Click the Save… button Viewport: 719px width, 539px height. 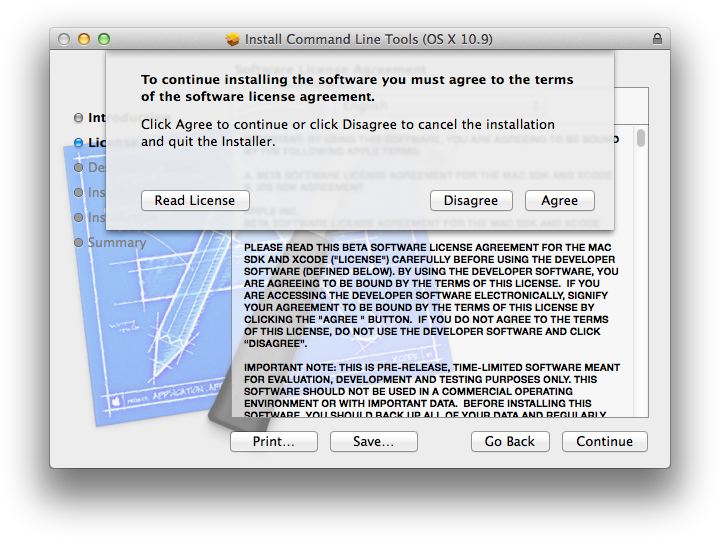click(374, 441)
